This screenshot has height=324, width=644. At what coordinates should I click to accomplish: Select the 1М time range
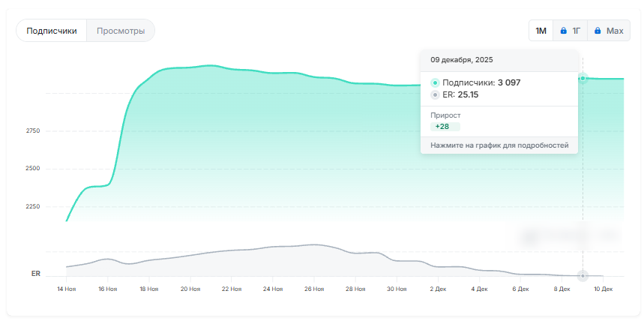coord(541,31)
